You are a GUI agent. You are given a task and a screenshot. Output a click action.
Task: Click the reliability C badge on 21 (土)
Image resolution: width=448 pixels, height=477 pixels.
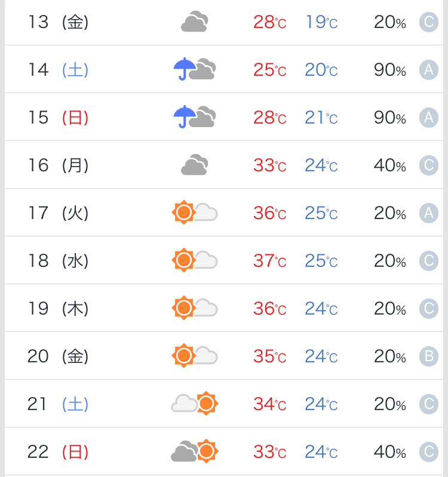pyautogui.click(x=428, y=404)
